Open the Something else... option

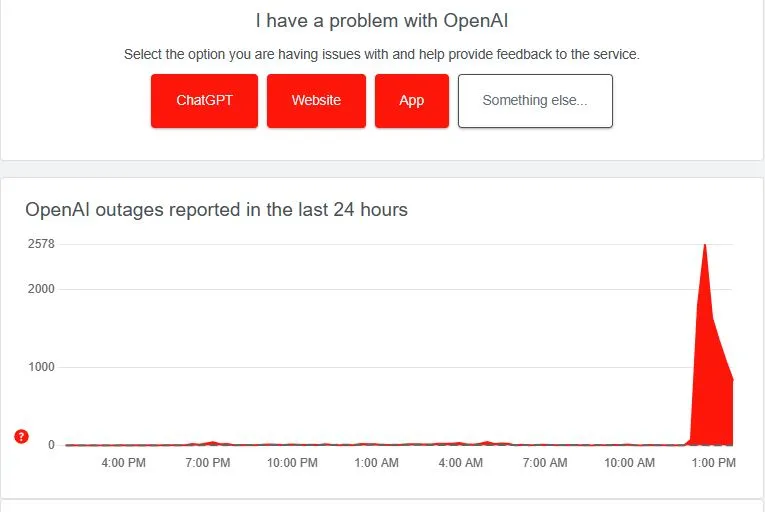535,101
